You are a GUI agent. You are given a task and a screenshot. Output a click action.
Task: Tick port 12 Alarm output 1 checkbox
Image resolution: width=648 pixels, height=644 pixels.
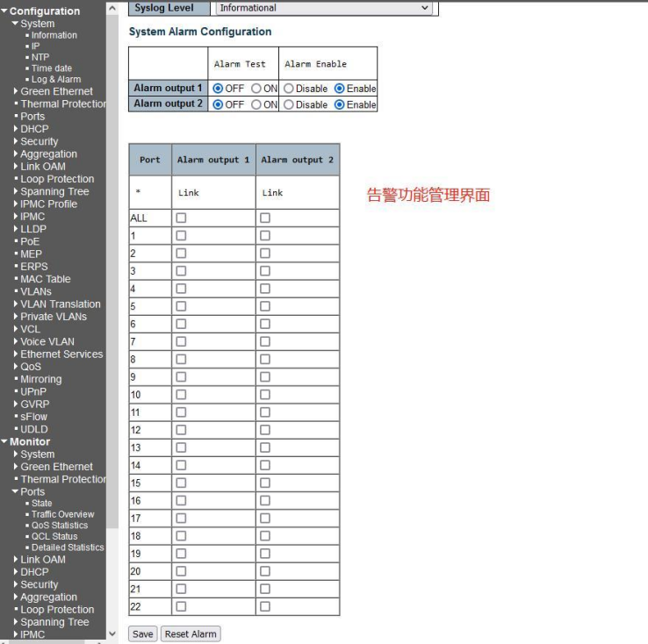(181, 430)
